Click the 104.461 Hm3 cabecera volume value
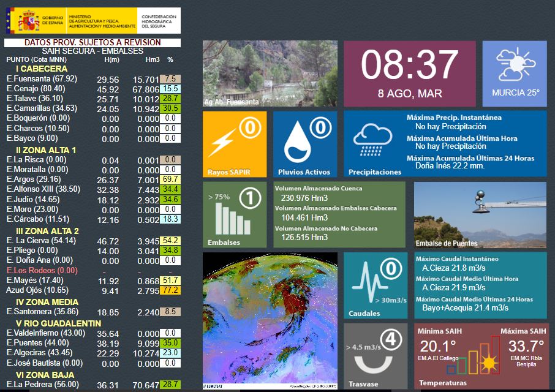Image resolution: width=555 pixels, height=392 pixels. (304, 217)
